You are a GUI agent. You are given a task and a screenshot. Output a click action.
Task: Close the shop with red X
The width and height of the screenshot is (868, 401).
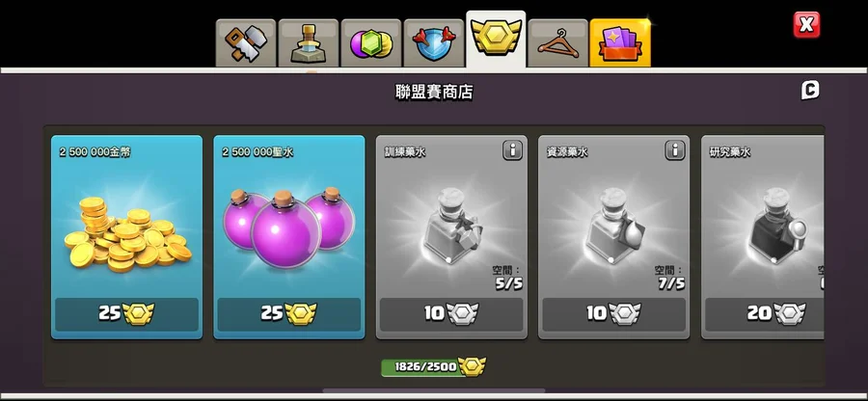[806, 25]
